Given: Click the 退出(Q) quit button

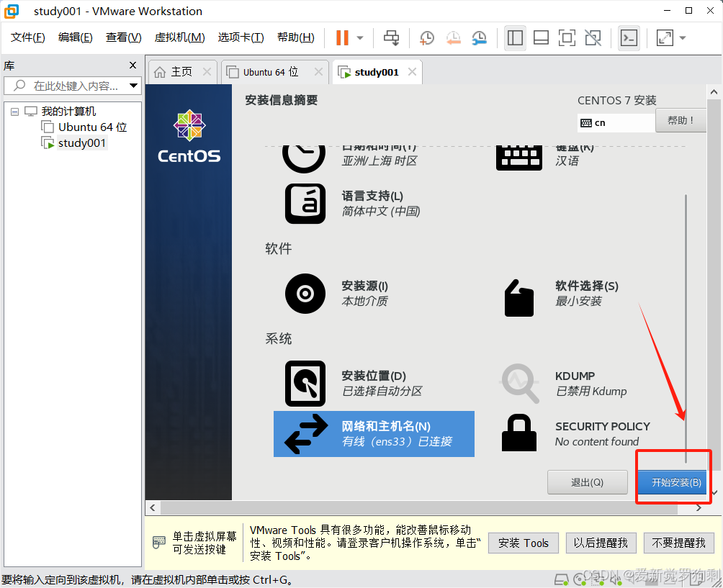Looking at the screenshot, I should [587, 482].
